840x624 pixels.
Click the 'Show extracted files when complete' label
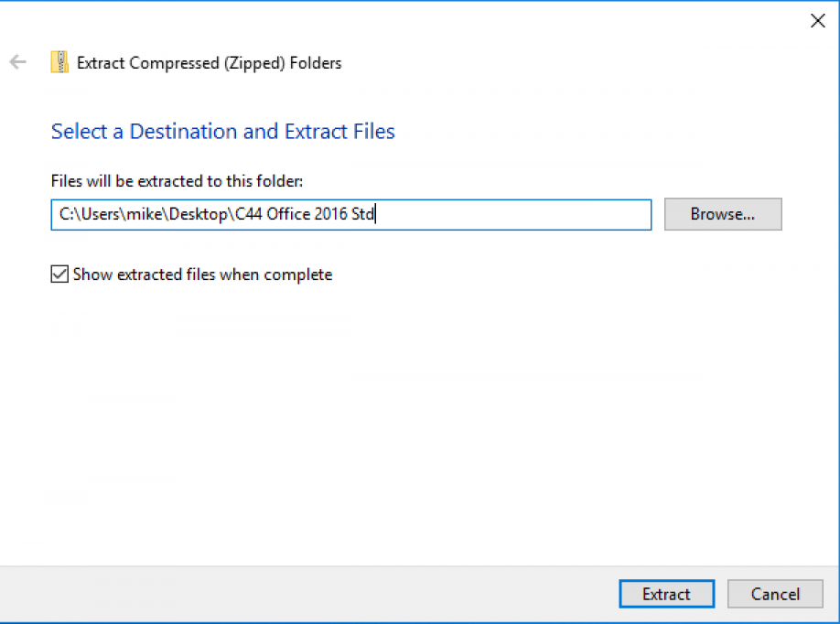click(202, 274)
